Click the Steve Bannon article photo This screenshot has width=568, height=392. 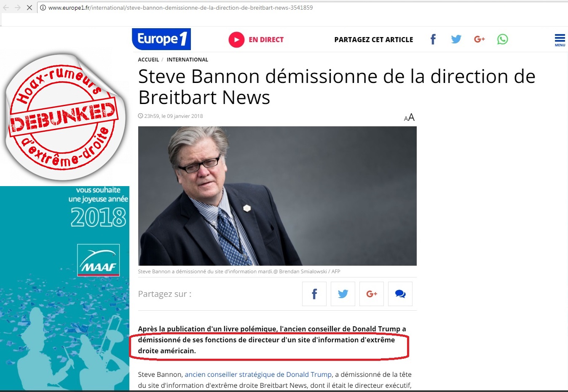point(277,196)
